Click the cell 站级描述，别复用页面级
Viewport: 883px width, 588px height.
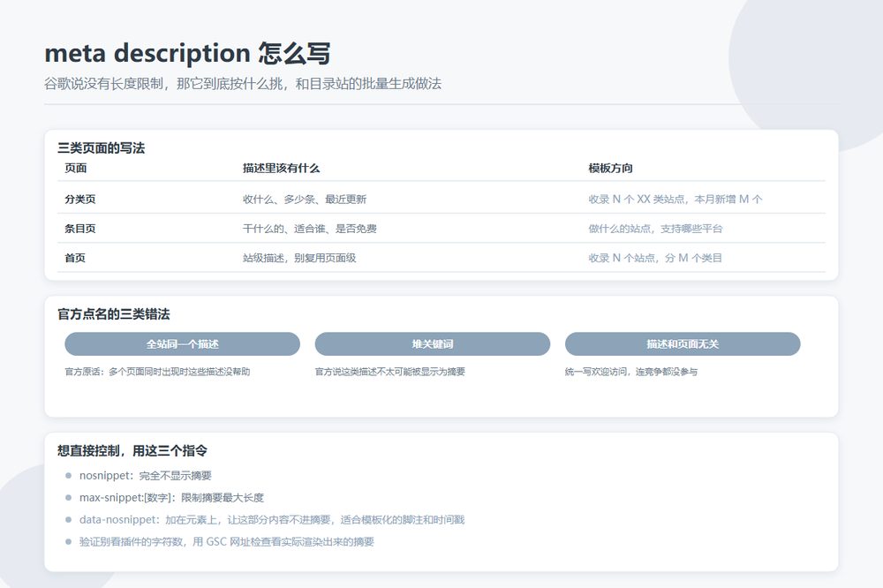(x=299, y=258)
